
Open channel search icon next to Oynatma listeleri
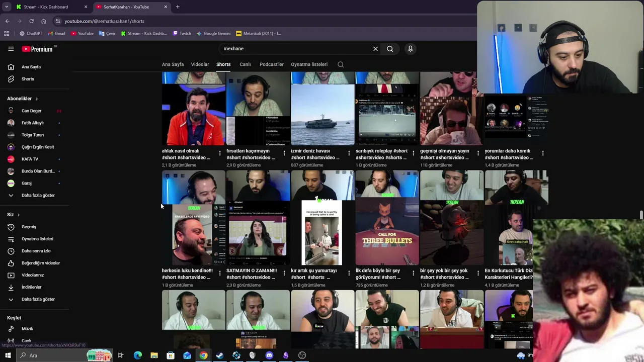click(341, 64)
